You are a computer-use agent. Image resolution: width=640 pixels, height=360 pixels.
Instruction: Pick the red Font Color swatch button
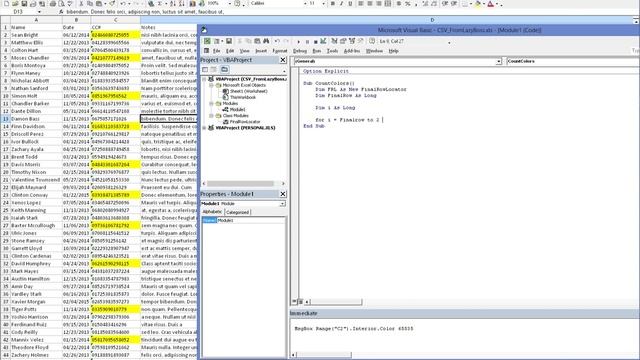click(x=491, y=4)
